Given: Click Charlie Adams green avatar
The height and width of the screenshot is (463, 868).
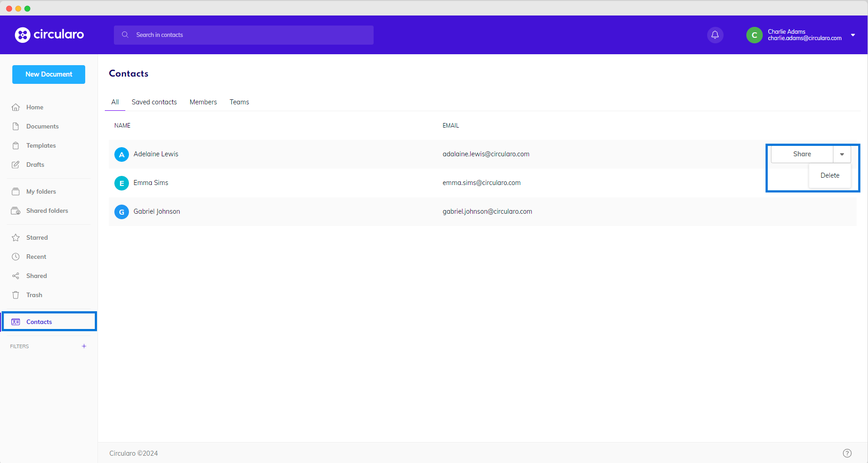Looking at the screenshot, I should [754, 35].
